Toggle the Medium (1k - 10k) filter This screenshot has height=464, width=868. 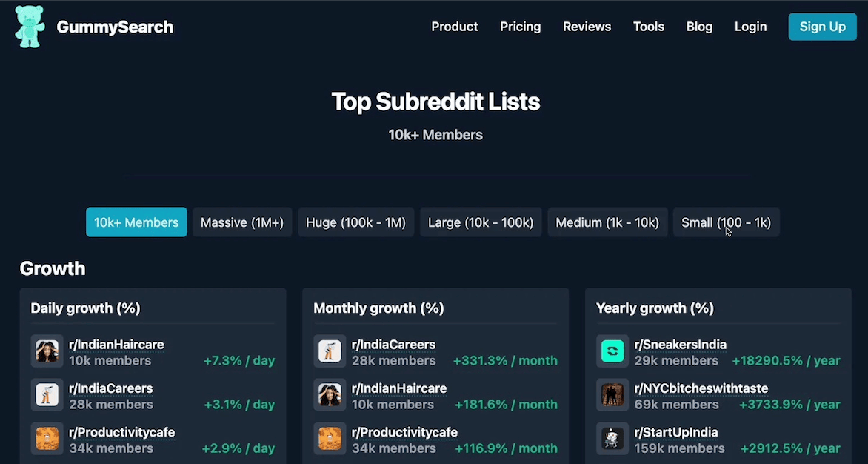607,222
